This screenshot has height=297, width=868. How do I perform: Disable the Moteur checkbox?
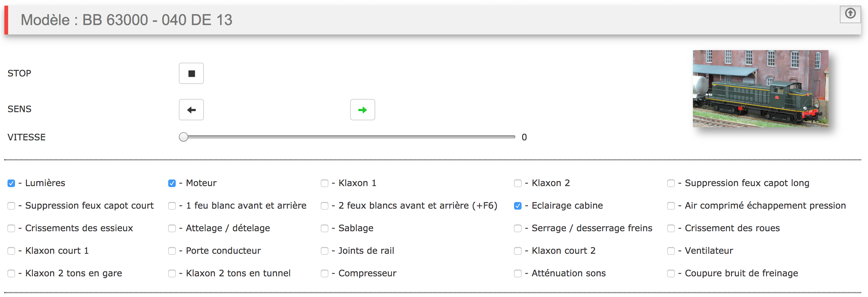(172, 183)
